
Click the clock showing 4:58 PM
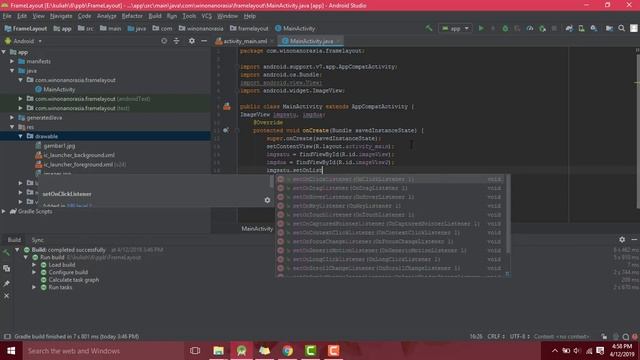click(x=621, y=346)
